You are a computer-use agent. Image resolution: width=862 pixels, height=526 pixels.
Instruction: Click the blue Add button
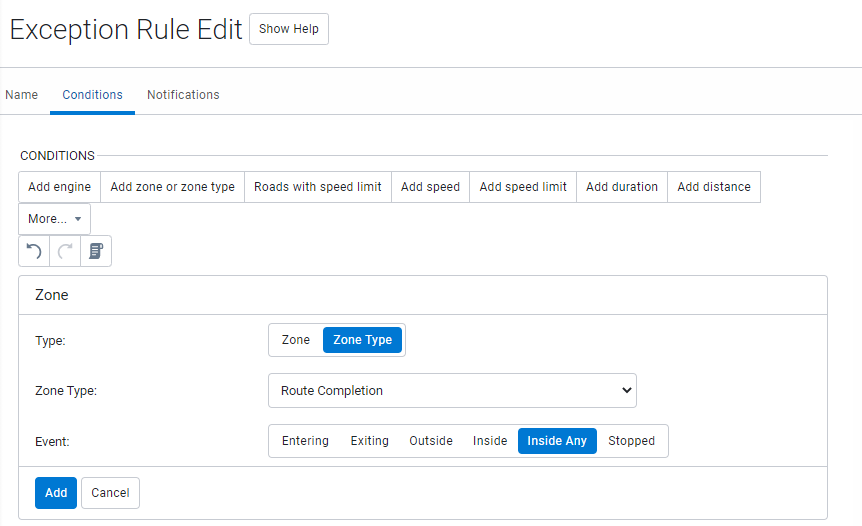(56, 493)
